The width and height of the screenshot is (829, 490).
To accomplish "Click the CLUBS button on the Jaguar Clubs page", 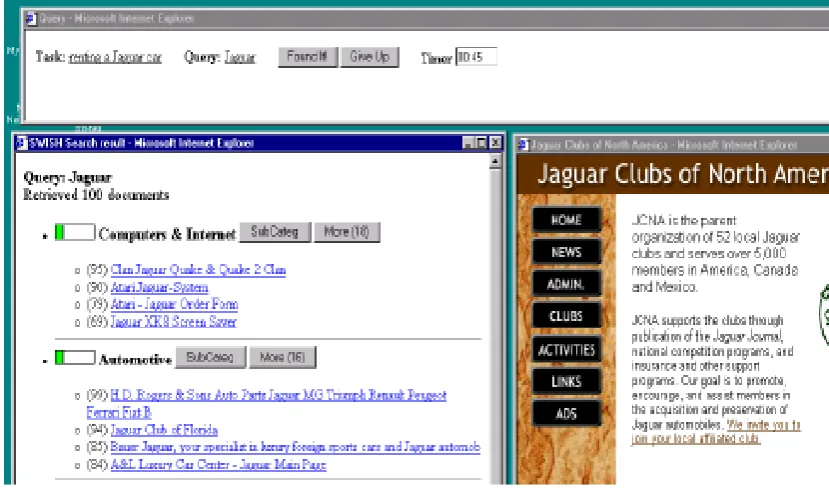I will click(x=566, y=316).
